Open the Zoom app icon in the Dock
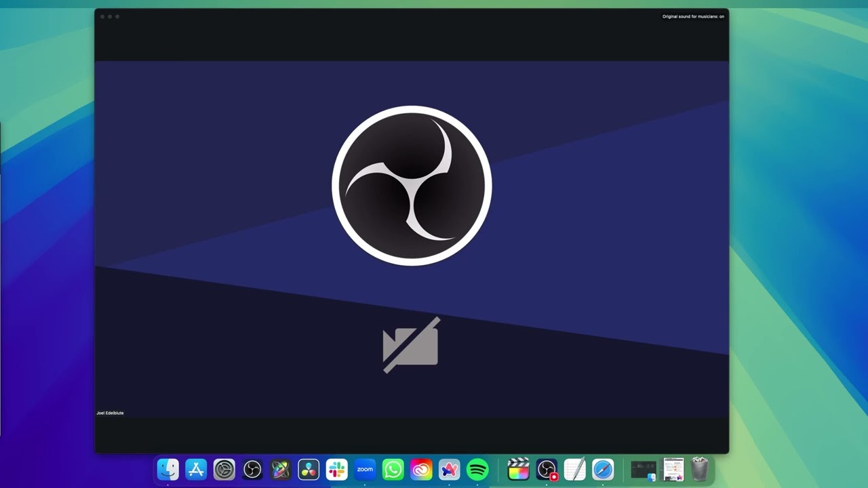868x488 pixels. tap(365, 469)
